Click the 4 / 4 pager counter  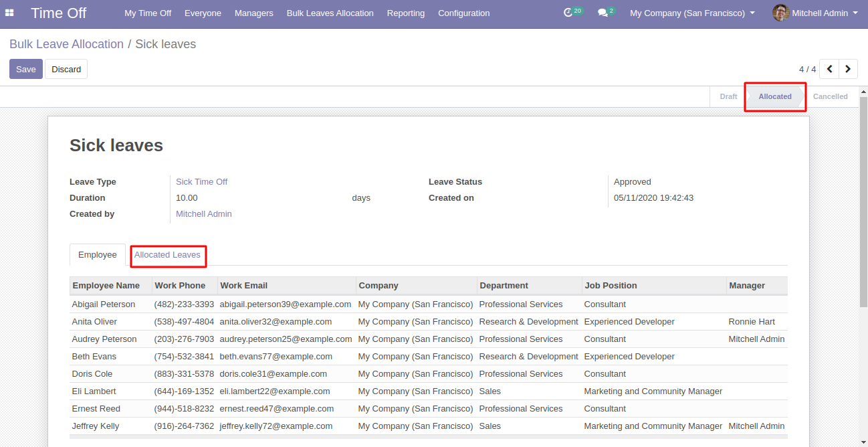(808, 69)
